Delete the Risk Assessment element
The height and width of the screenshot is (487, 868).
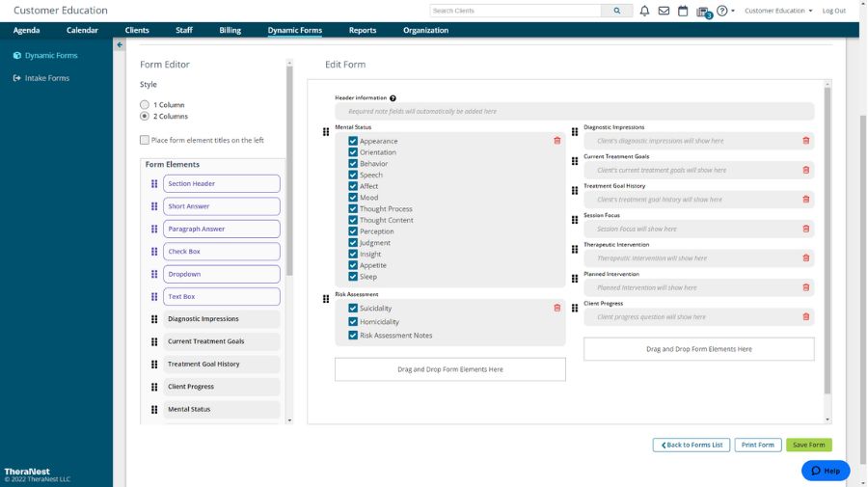[556, 308]
